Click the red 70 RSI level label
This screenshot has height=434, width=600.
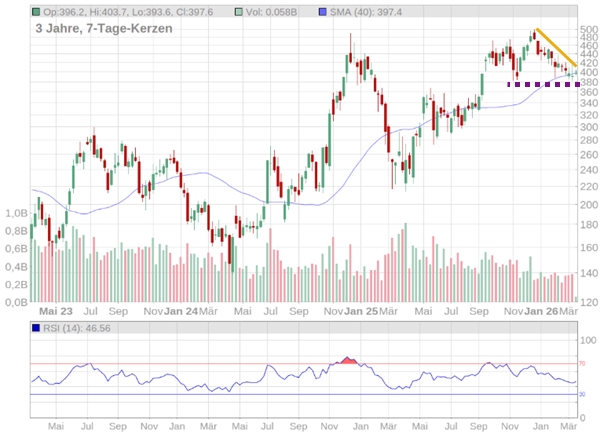click(x=581, y=363)
